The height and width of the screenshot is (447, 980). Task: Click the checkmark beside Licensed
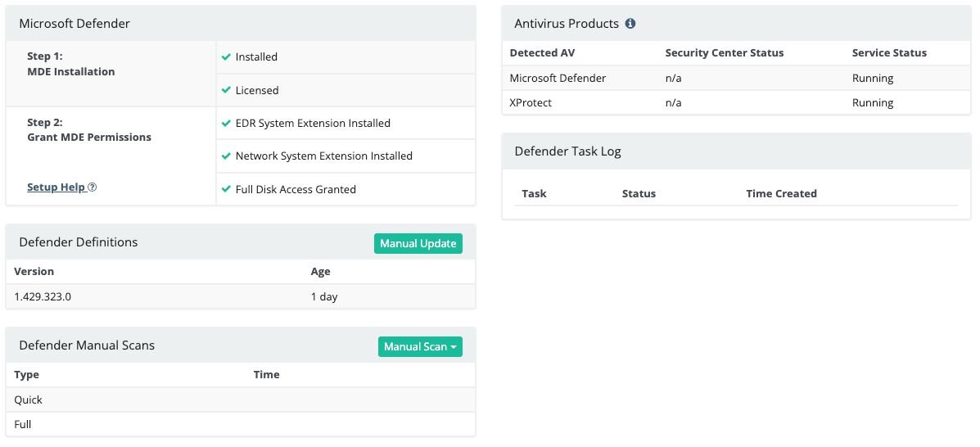226,91
